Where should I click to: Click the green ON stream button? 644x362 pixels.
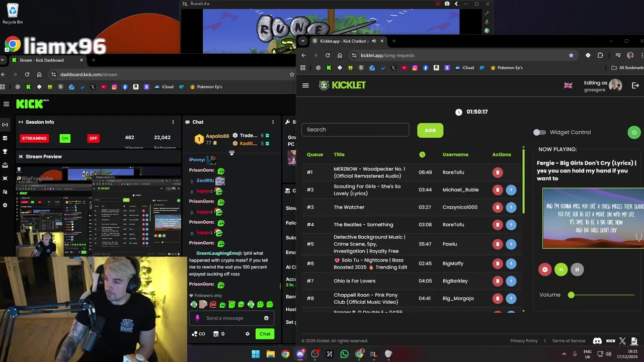(x=64, y=138)
